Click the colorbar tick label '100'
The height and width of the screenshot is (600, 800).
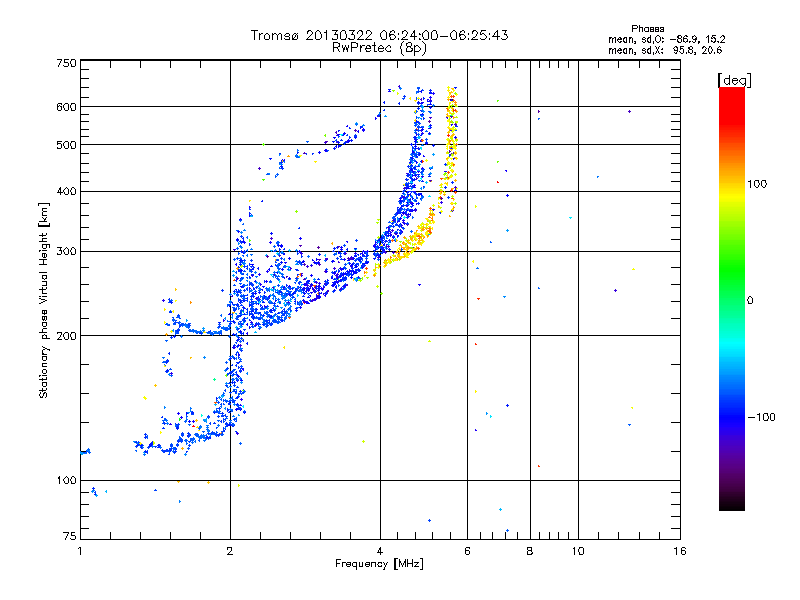[757, 184]
